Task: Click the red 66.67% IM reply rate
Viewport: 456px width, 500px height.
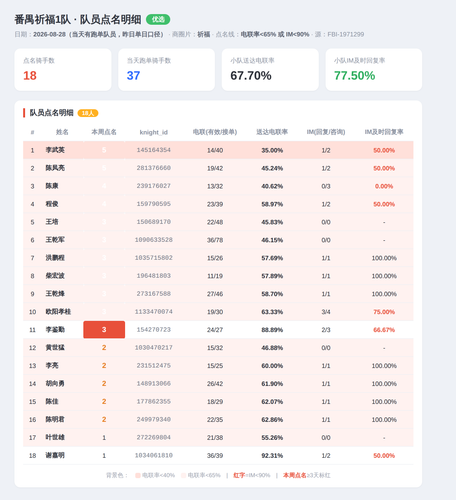Action: pyautogui.click(x=384, y=330)
